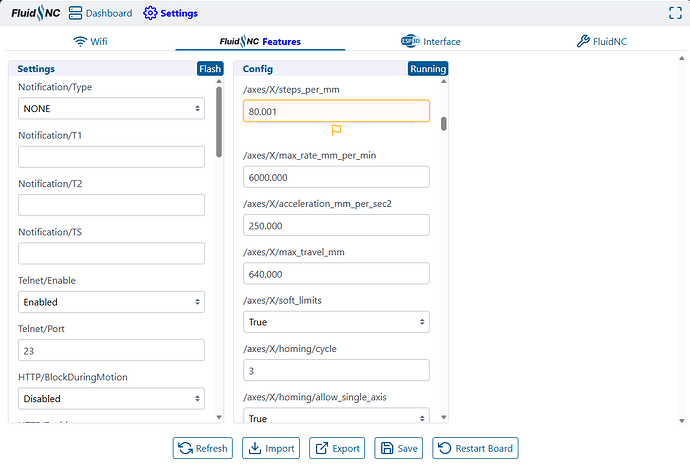This screenshot has width=690, height=465.
Task: Edit acceleration field showing 250.000
Action: pyautogui.click(x=336, y=225)
